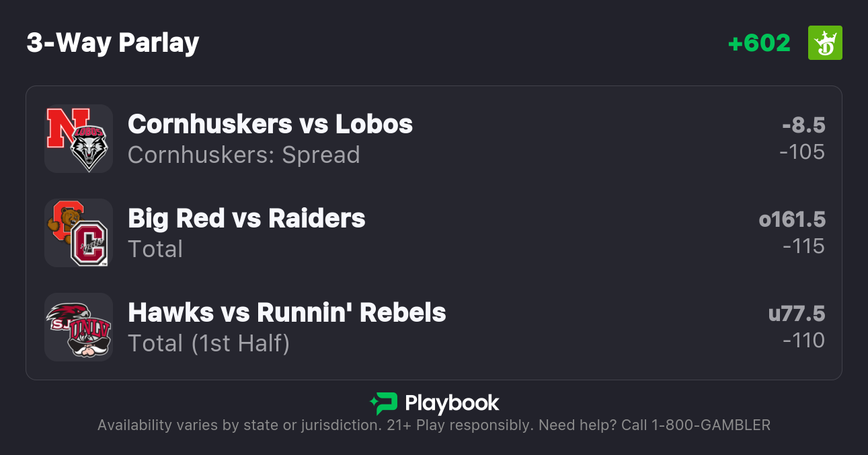Click the Total (1st Half) bet label

point(209,343)
